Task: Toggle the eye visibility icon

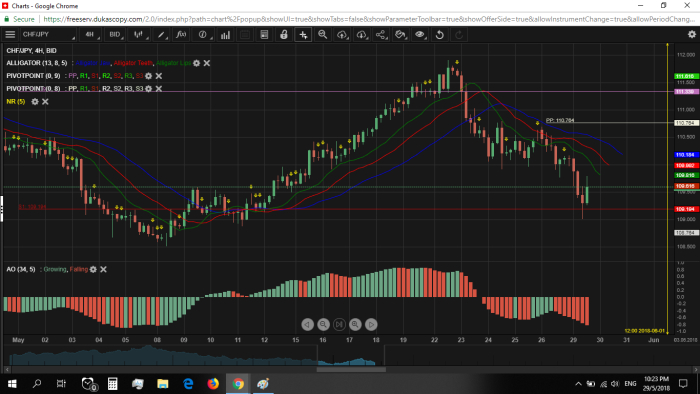Action: click(420, 34)
